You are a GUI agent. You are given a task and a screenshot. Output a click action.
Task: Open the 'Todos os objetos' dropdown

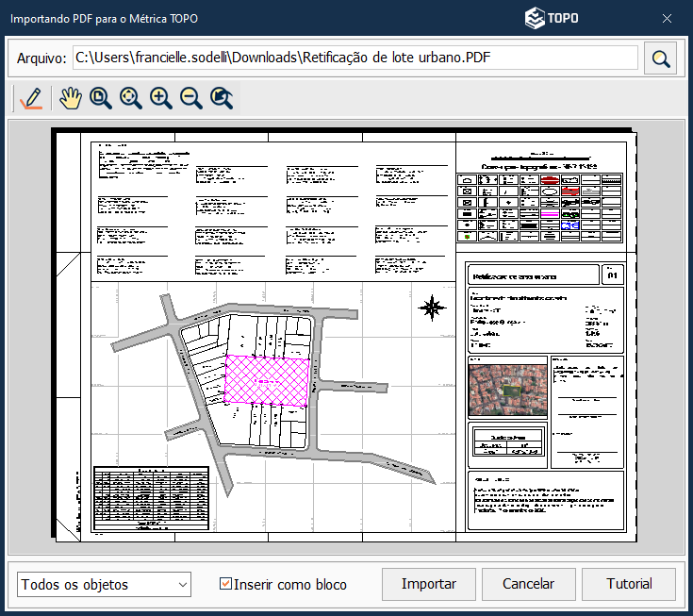point(104,585)
